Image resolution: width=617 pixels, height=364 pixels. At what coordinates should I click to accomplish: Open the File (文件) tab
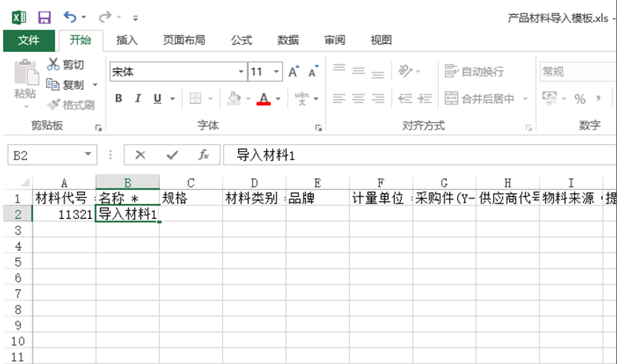click(28, 39)
